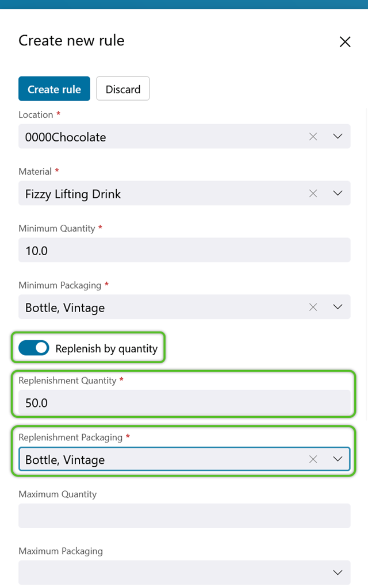Click into the empty Maximum Quantity field
Image resolution: width=368 pixels, height=588 pixels.
pyautogui.click(x=185, y=516)
